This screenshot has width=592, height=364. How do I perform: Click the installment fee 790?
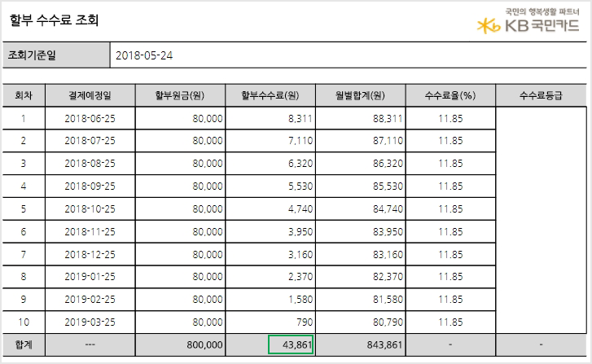(x=305, y=322)
